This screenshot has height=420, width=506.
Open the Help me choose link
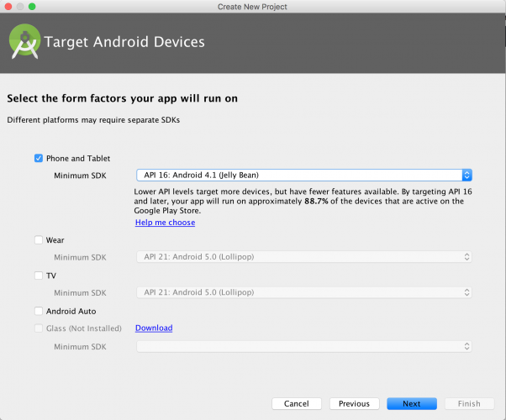tap(166, 223)
